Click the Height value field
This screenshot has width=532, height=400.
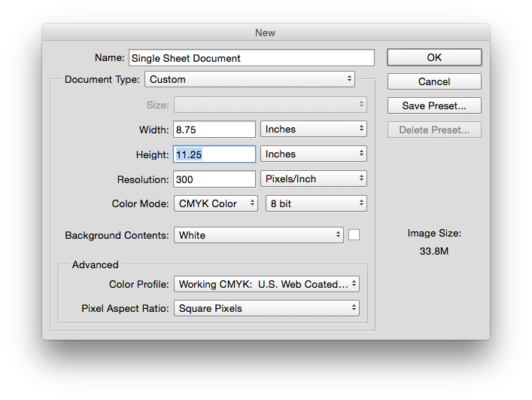[x=214, y=154]
